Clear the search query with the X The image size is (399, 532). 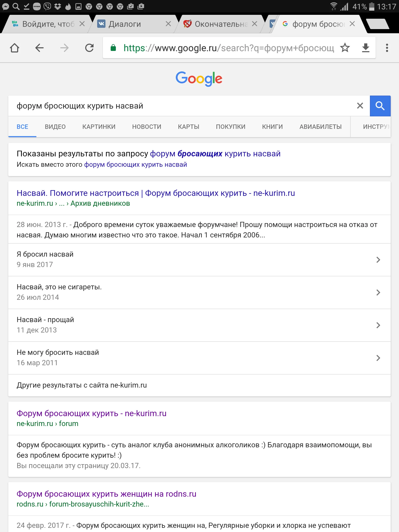coord(360,106)
